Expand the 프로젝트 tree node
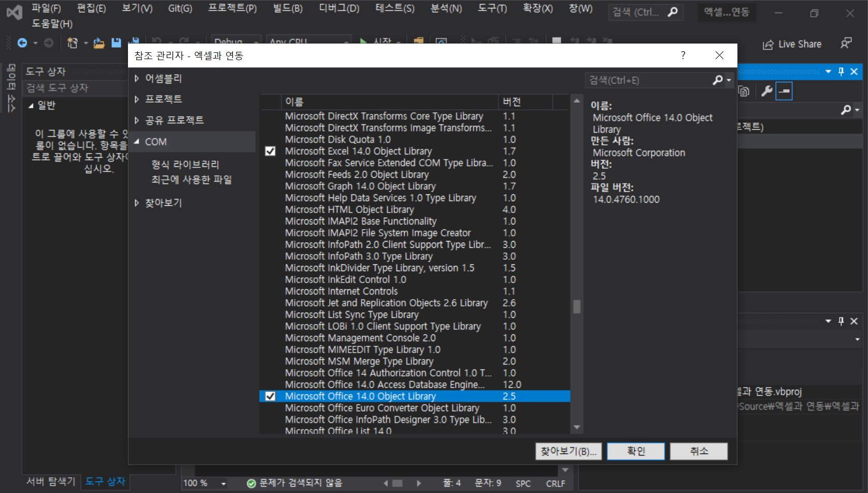Viewport: 868px width, 493px height. pos(137,99)
